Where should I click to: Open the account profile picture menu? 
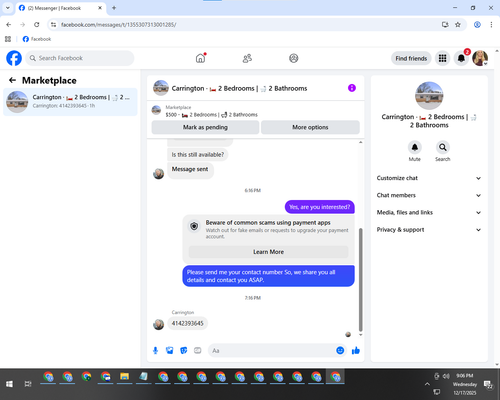[480, 58]
